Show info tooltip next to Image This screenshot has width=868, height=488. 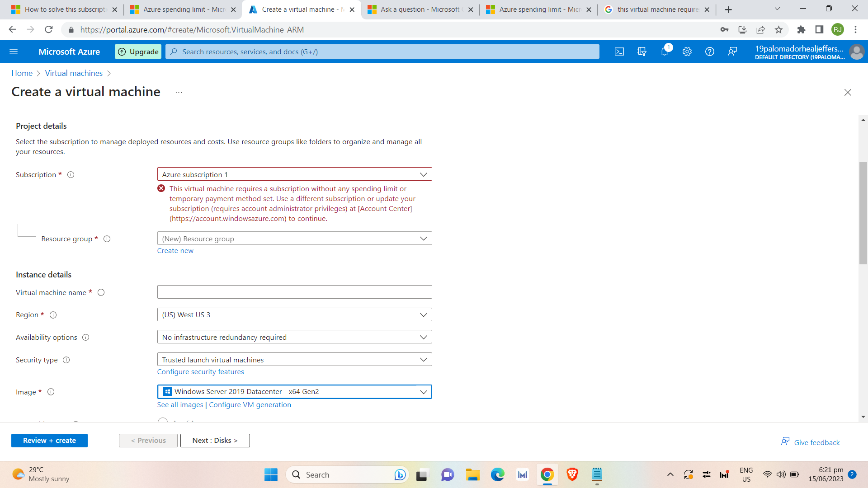pos(51,392)
